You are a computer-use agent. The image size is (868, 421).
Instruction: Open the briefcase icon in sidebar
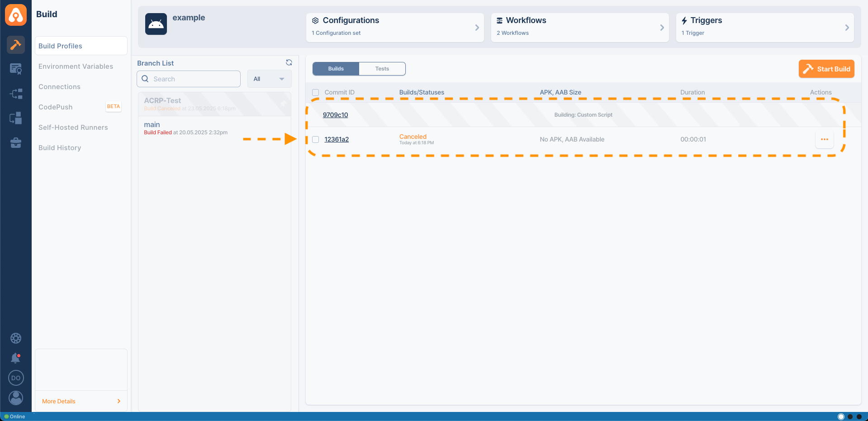click(16, 143)
